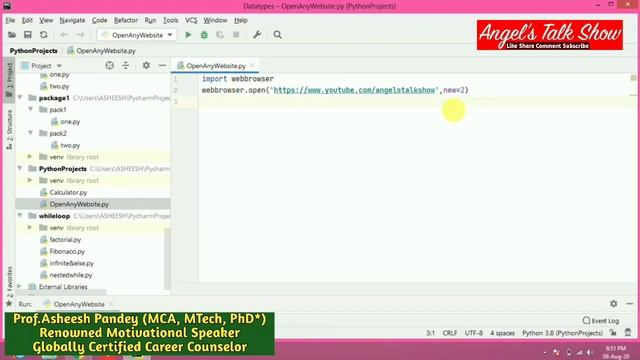
Task: Click the Python 3.8 interpreter status entry
Action: pyautogui.click(x=562, y=333)
